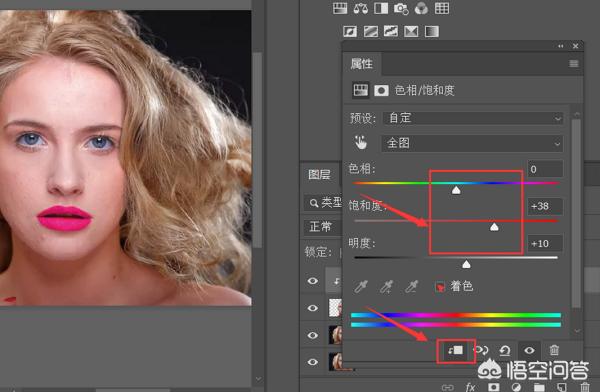Add a Gradient Map adjustment layer
Image resolution: width=600 pixels, height=392 pixels.
pos(432,31)
